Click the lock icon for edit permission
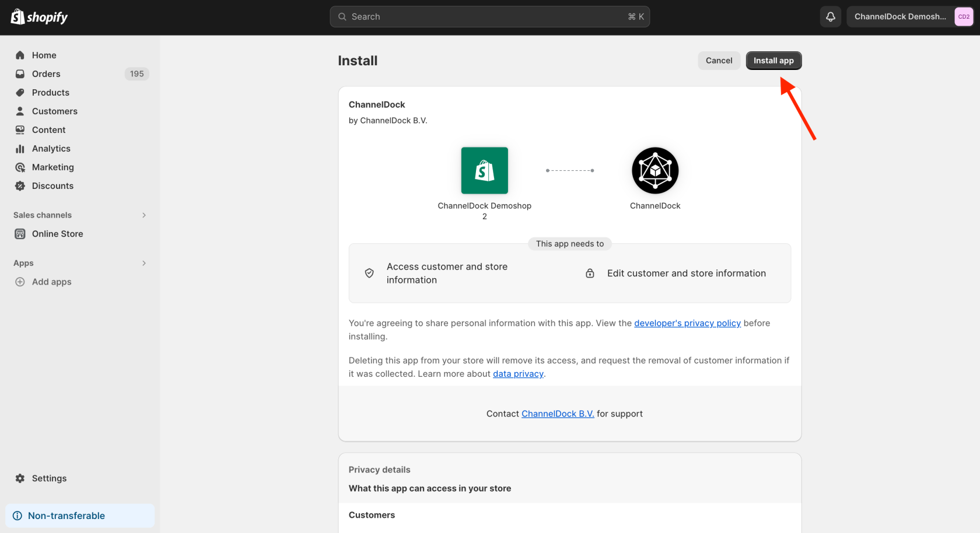Screen dimensions: 980x533 pos(590,273)
